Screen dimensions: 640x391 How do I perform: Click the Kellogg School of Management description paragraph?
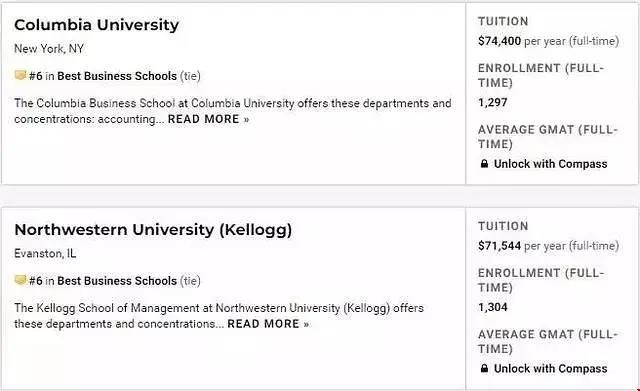(x=219, y=316)
